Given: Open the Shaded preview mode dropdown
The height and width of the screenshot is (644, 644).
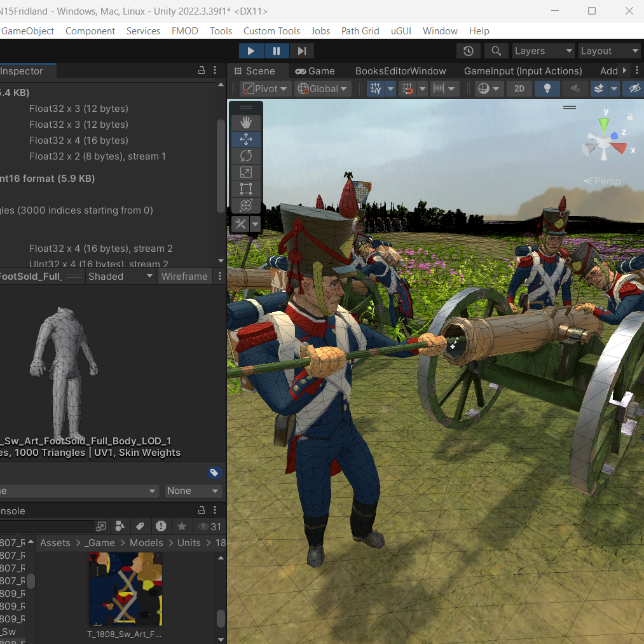Looking at the screenshot, I should (x=121, y=277).
